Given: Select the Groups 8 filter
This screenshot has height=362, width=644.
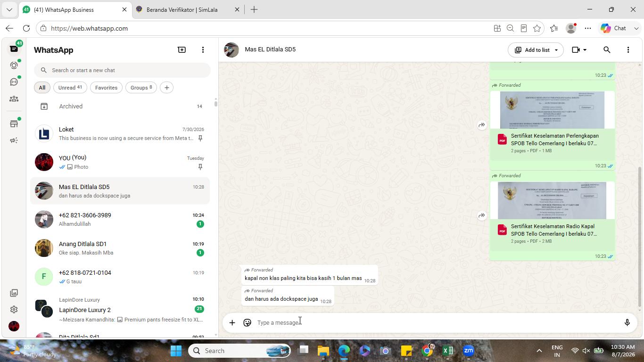Looking at the screenshot, I should [x=141, y=88].
